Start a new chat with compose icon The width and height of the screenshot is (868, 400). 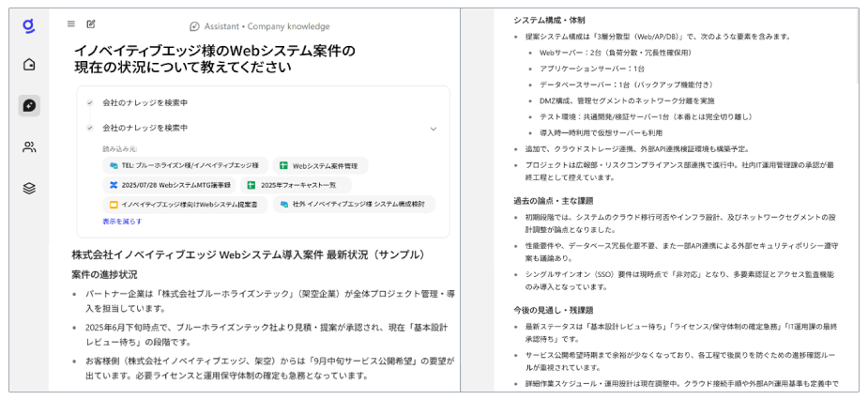tap(91, 24)
